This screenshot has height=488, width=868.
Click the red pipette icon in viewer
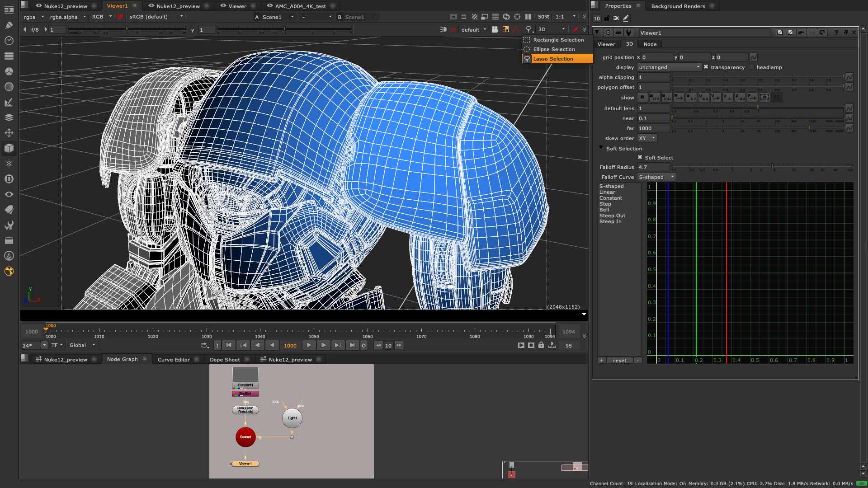575,29
